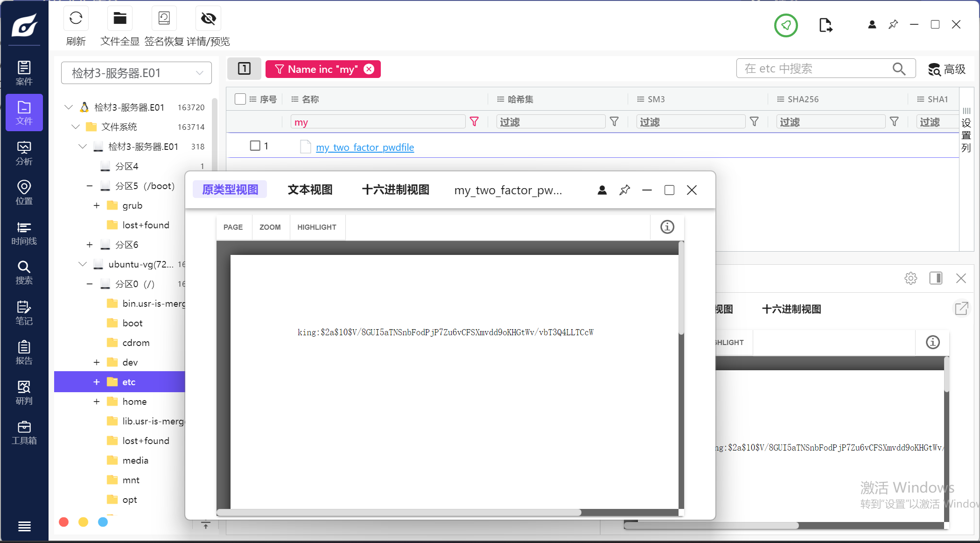Switch to 文本视图 tab
The height and width of the screenshot is (543, 980).
310,190
